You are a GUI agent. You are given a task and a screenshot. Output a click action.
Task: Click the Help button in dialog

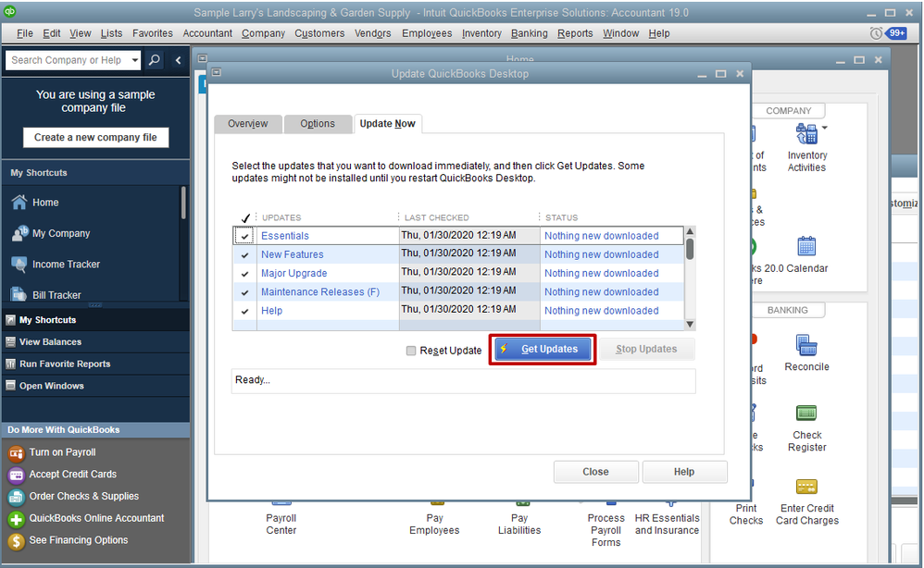coord(684,472)
